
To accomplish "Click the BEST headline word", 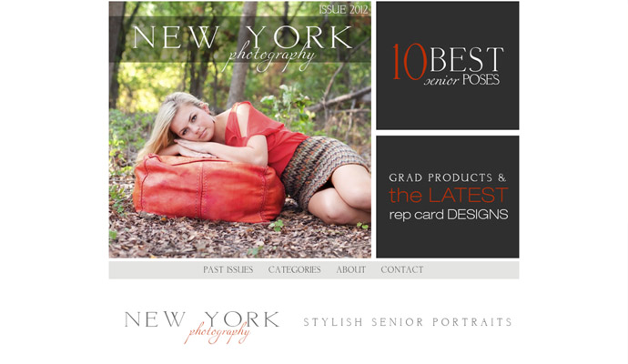I will coord(466,59).
